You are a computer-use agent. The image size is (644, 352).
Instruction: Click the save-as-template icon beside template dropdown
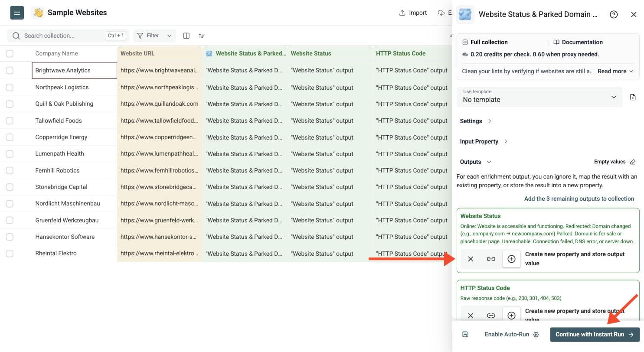(633, 97)
